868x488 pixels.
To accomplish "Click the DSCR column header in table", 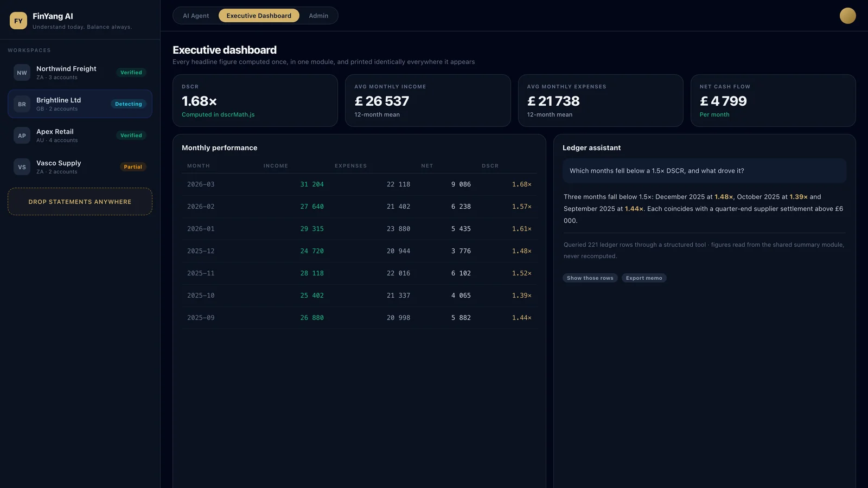I will click(x=490, y=166).
